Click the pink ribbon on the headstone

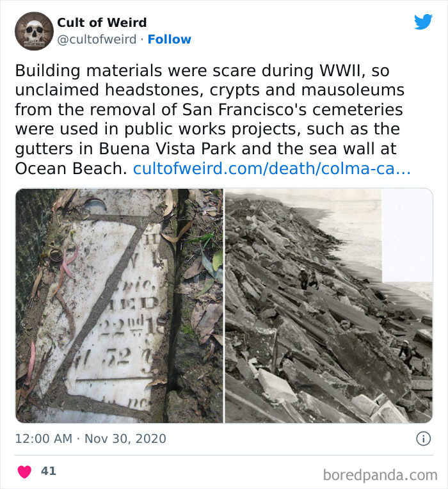[x=68, y=261]
